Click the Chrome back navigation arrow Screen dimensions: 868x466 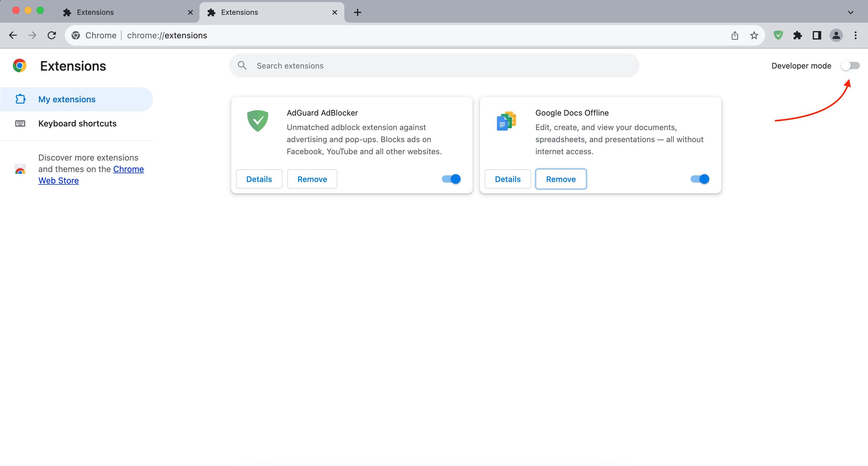(13, 35)
